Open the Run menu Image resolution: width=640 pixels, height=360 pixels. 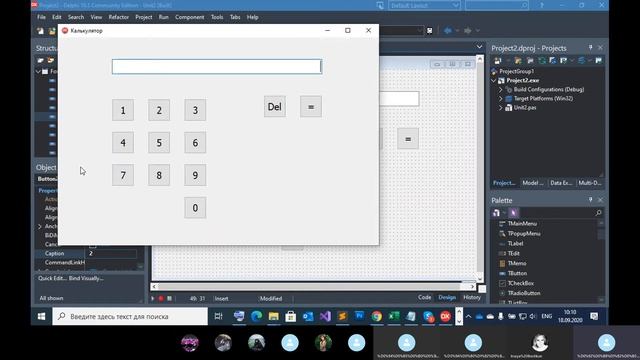point(164,17)
